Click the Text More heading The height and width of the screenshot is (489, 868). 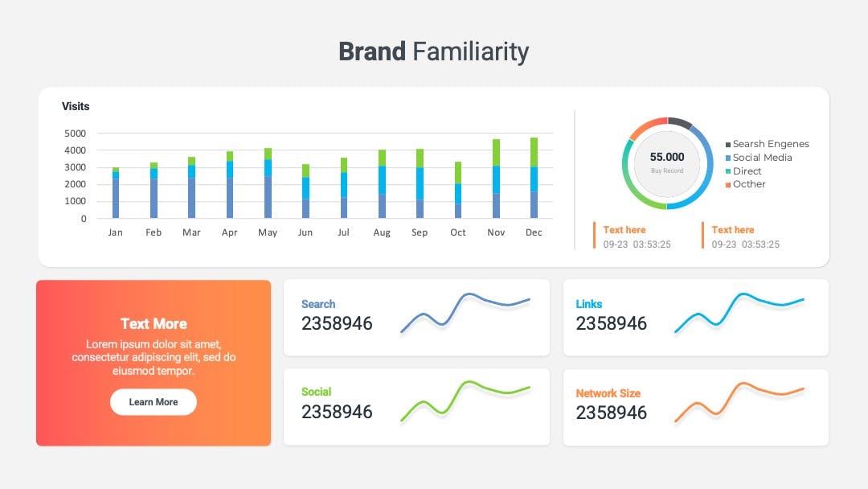coord(153,323)
